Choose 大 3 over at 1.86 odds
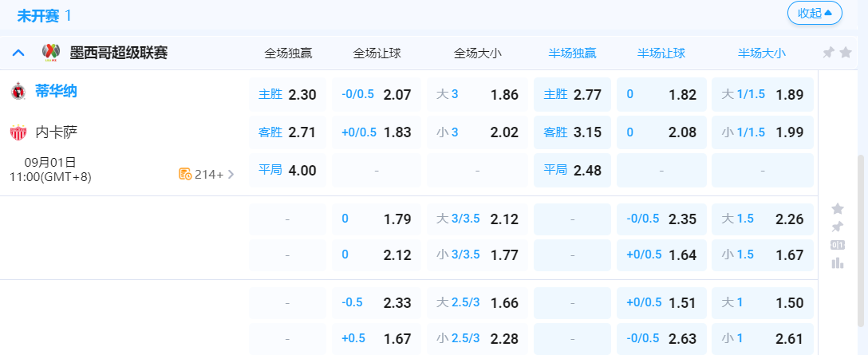This screenshot has width=868, height=355. coord(477,94)
